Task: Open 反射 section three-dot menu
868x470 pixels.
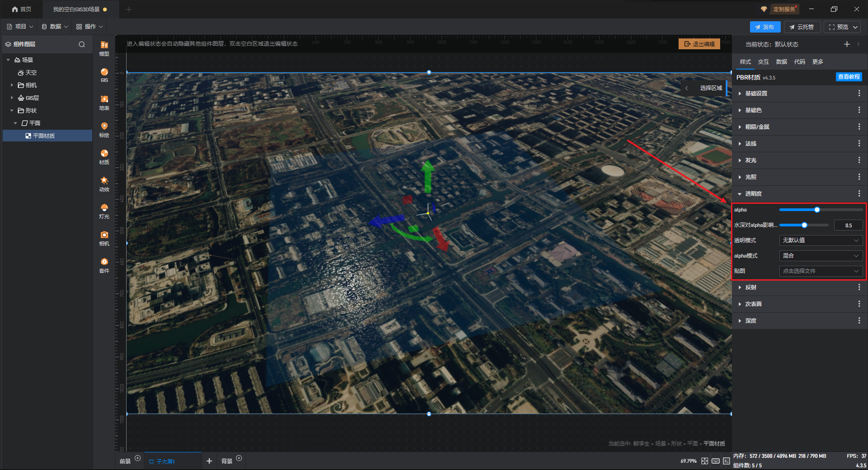Action: click(859, 287)
